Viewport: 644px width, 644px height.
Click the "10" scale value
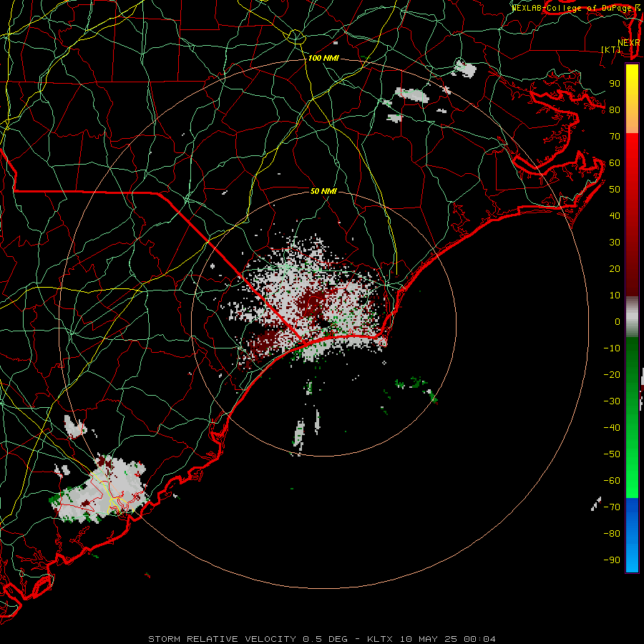click(x=615, y=296)
